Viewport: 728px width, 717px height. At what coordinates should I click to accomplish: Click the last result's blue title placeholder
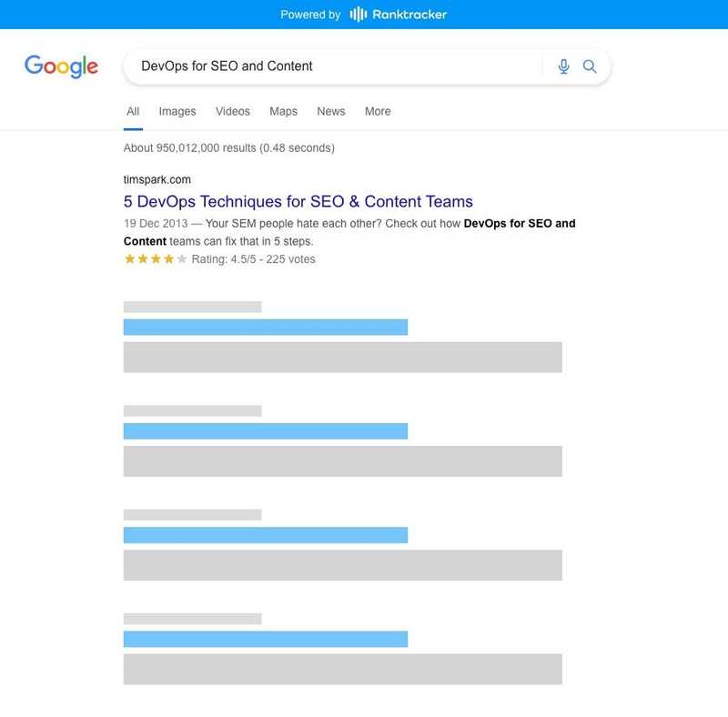coord(266,639)
